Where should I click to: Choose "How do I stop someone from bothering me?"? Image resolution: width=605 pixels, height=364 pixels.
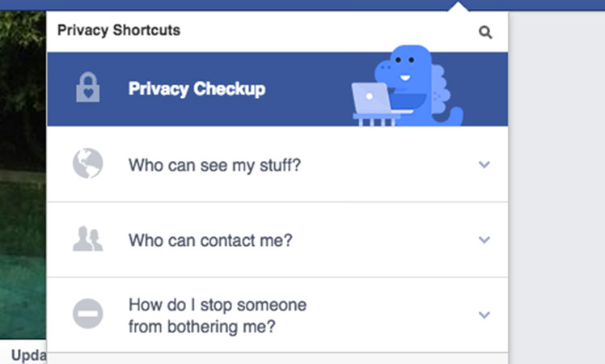217,315
